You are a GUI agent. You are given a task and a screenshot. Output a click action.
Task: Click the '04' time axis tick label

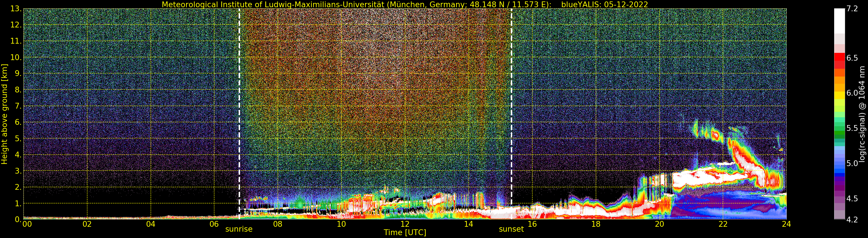click(x=151, y=224)
